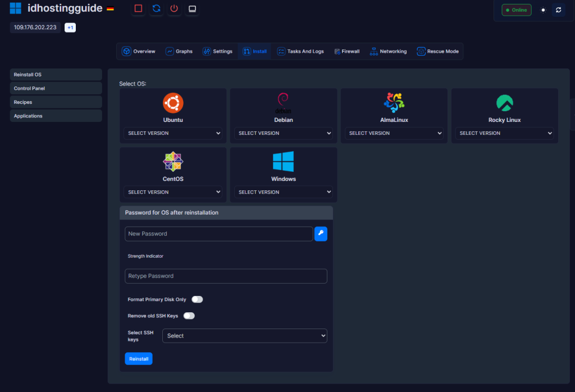Image resolution: width=575 pixels, height=392 pixels.
Task: Click the blue restart server icon
Action: (x=156, y=8)
